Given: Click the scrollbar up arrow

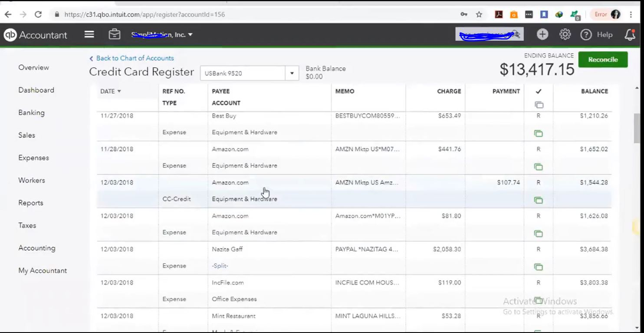Looking at the screenshot, I should pos(637,88).
